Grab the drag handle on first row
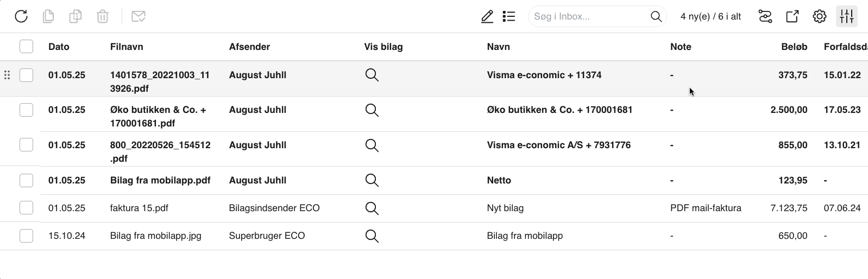Screen dimensions: 868x279 (7, 75)
